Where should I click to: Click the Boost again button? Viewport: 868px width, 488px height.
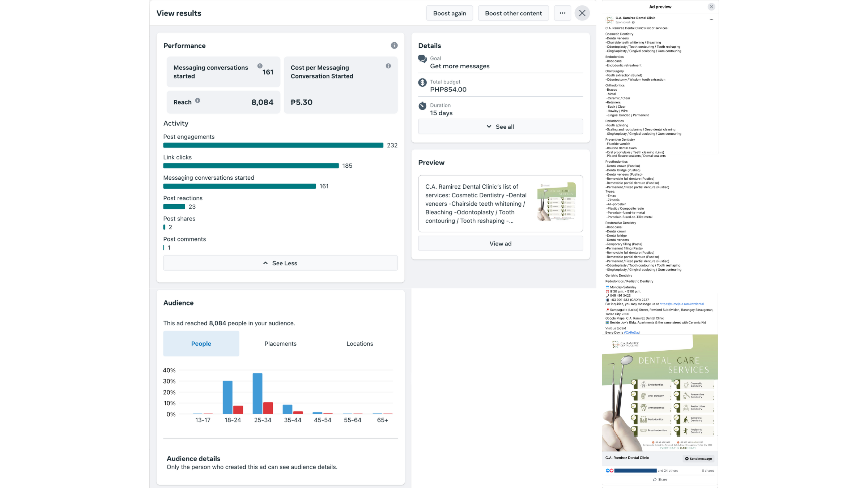click(x=450, y=13)
